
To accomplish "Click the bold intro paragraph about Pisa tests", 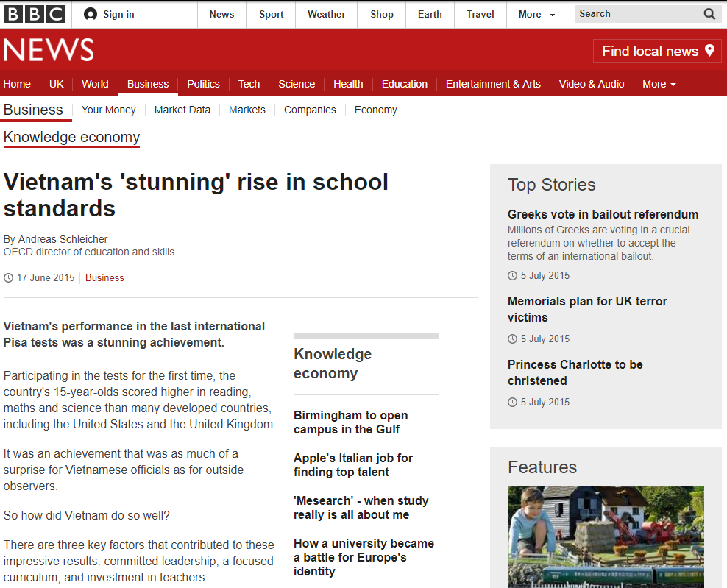I will pos(134,334).
